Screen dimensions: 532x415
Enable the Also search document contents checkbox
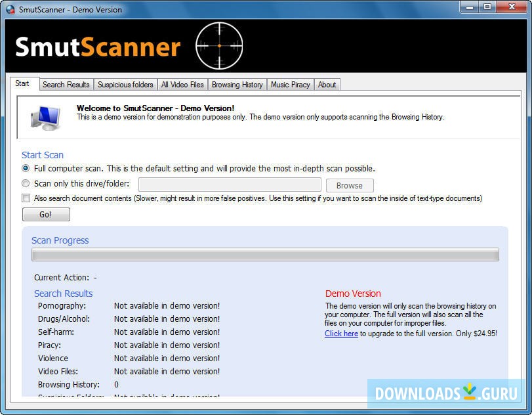[x=26, y=198]
